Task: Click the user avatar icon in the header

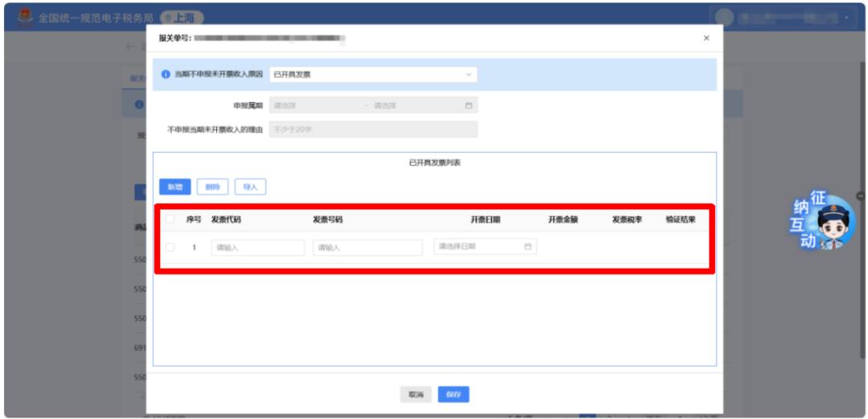Action: click(725, 18)
